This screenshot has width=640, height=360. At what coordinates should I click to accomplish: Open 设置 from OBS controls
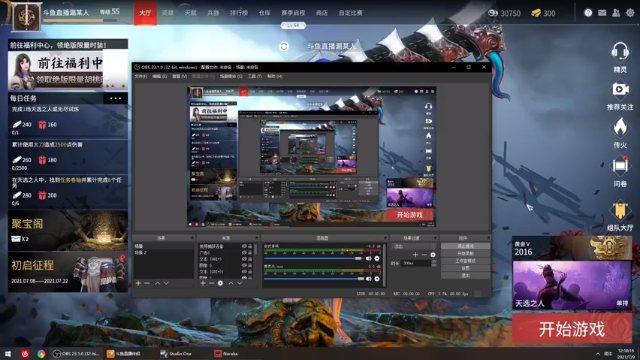tap(465, 268)
